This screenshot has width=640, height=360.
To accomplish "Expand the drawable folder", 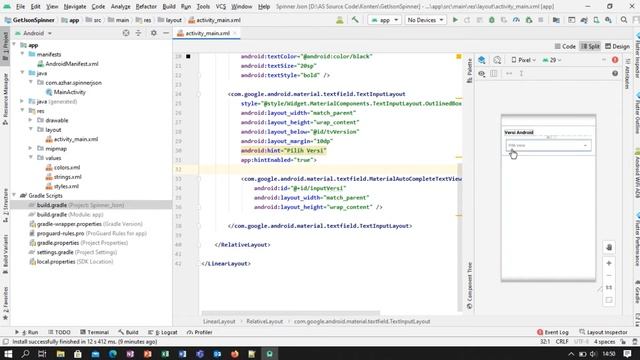I will coord(31,120).
